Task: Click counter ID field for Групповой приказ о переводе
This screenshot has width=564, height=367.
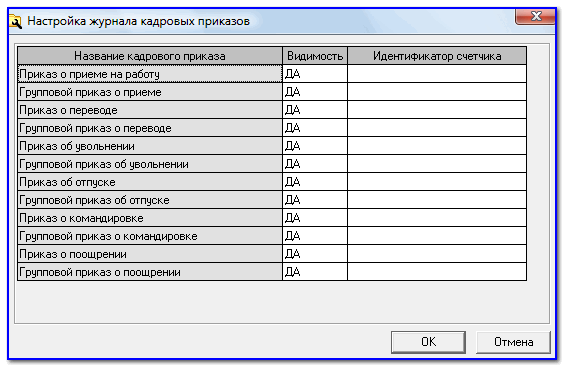Action: (437, 128)
